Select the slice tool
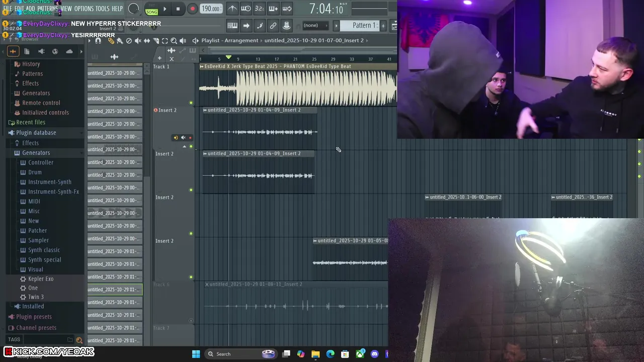The height and width of the screenshot is (362, 644). click(x=156, y=41)
